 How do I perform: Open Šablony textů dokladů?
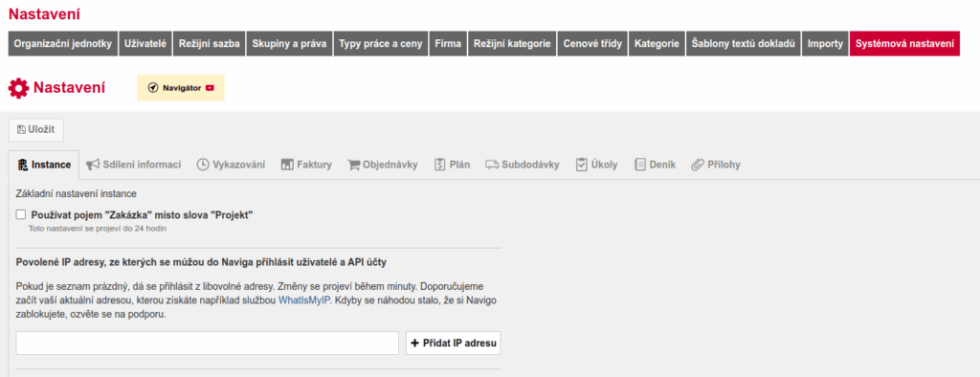coord(744,44)
